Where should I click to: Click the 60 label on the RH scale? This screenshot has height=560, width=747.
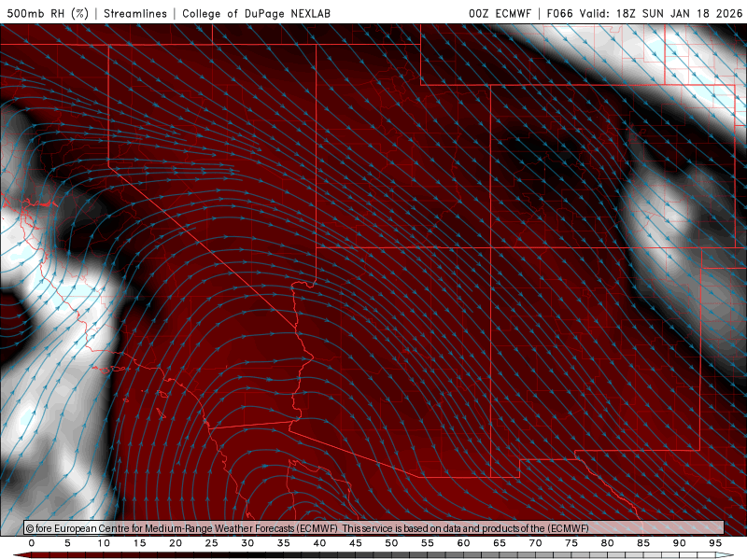click(463, 543)
